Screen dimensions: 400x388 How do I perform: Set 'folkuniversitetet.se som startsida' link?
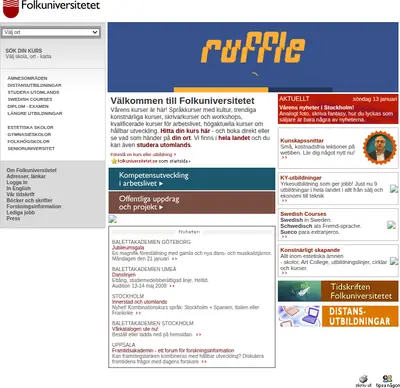(x=154, y=161)
